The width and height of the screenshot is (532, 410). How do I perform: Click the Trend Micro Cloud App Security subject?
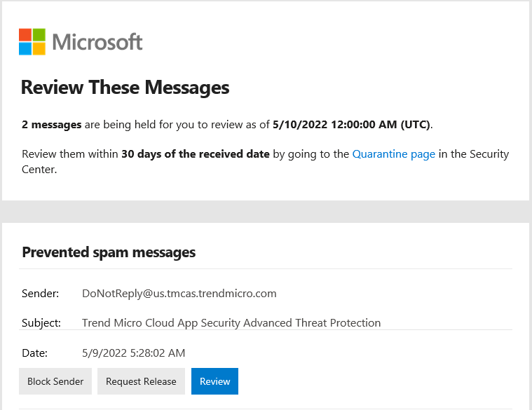[231, 323]
